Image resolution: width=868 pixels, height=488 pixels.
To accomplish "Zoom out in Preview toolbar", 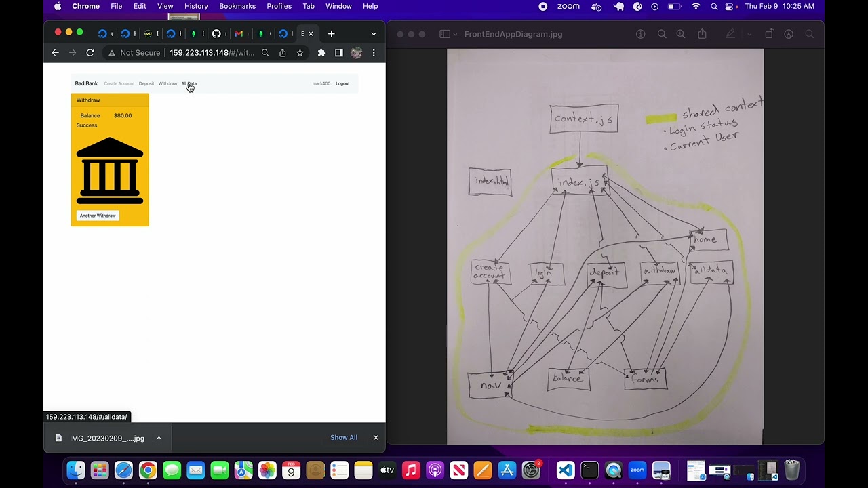I will click(662, 34).
